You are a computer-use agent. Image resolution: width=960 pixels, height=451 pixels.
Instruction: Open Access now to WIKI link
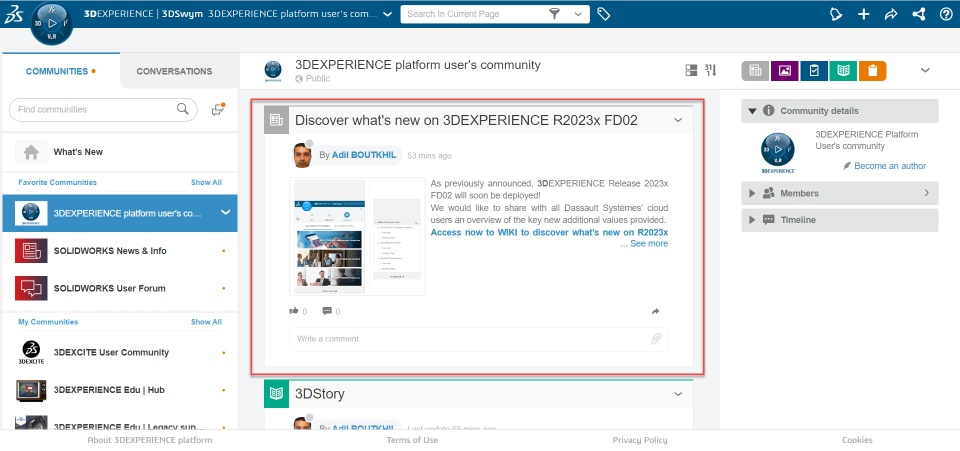tap(549, 232)
